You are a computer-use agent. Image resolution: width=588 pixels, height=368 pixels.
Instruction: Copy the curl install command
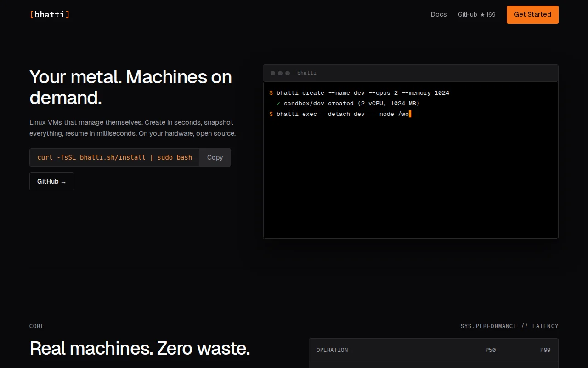pos(215,157)
